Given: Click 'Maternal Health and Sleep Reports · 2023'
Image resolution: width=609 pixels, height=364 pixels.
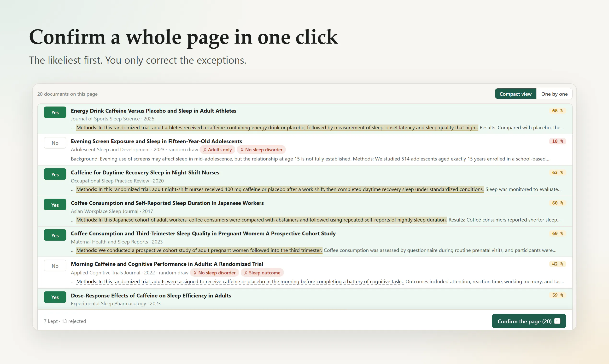Looking at the screenshot, I should click(x=117, y=242).
